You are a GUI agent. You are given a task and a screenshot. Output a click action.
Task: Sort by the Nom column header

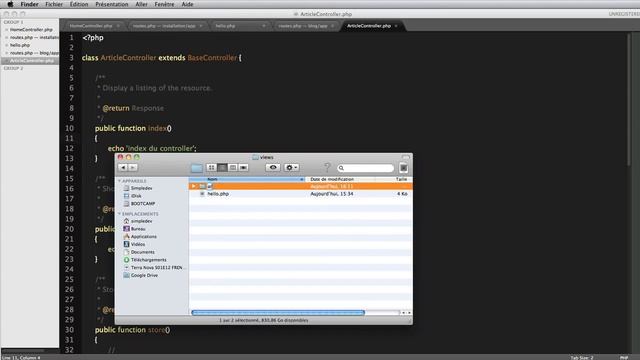pyautogui.click(x=247, y=179)
